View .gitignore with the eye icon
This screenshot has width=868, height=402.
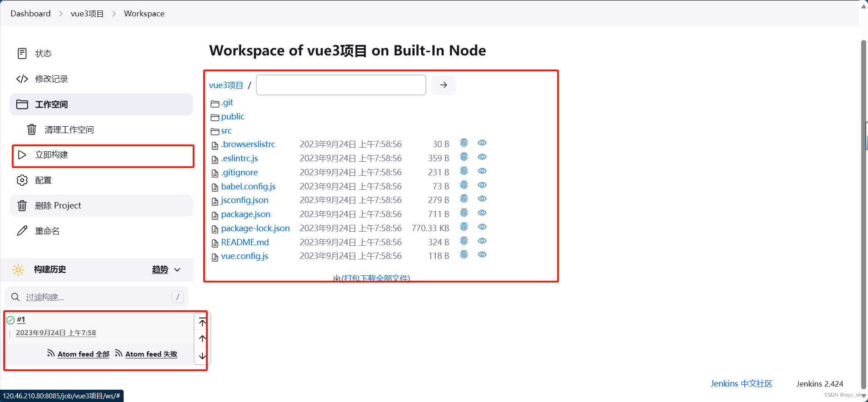pos(482,171)
